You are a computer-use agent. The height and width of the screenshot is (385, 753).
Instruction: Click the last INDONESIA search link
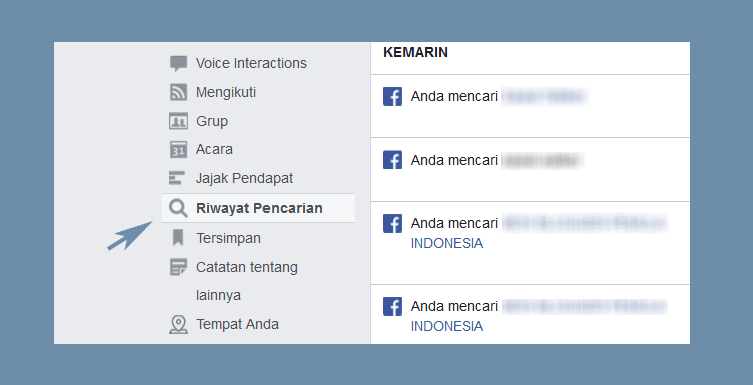pyautogui.click(x=447, y=326)
